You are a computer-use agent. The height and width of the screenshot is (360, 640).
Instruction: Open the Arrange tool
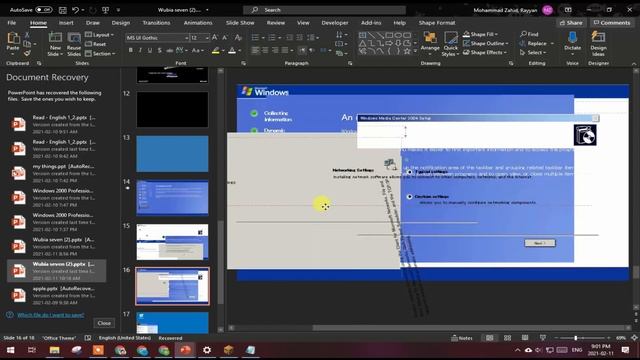click(430, 44)
